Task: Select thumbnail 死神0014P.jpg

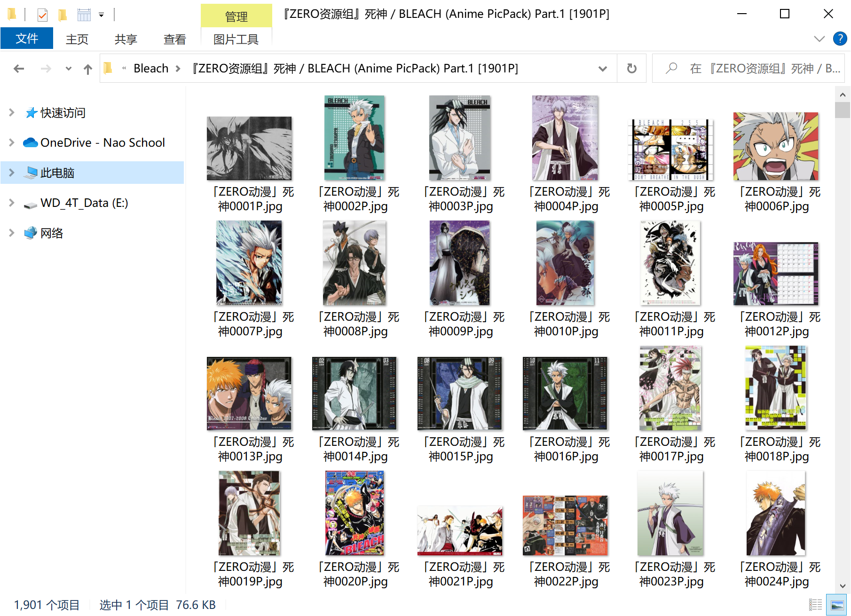Action: point(355,394)
